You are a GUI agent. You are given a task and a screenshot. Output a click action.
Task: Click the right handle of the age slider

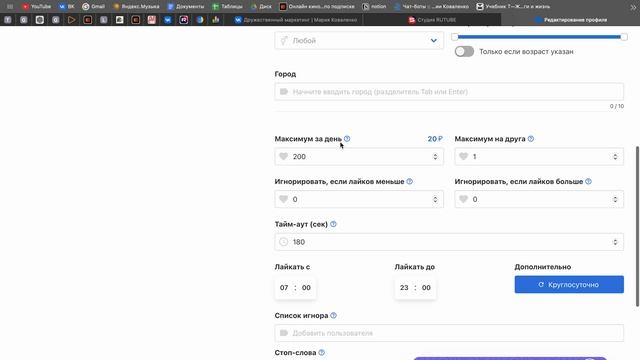pos(624,37)
